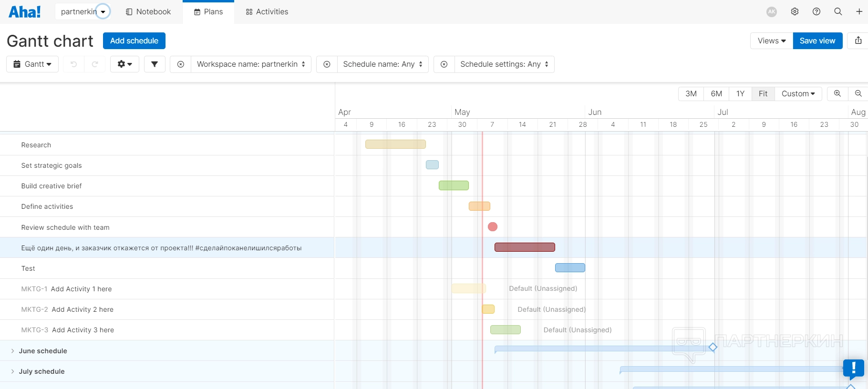This screenshot has height=389, width=868.
Task: Remove the Workspace name filter
Action: (x=181, y=64)
